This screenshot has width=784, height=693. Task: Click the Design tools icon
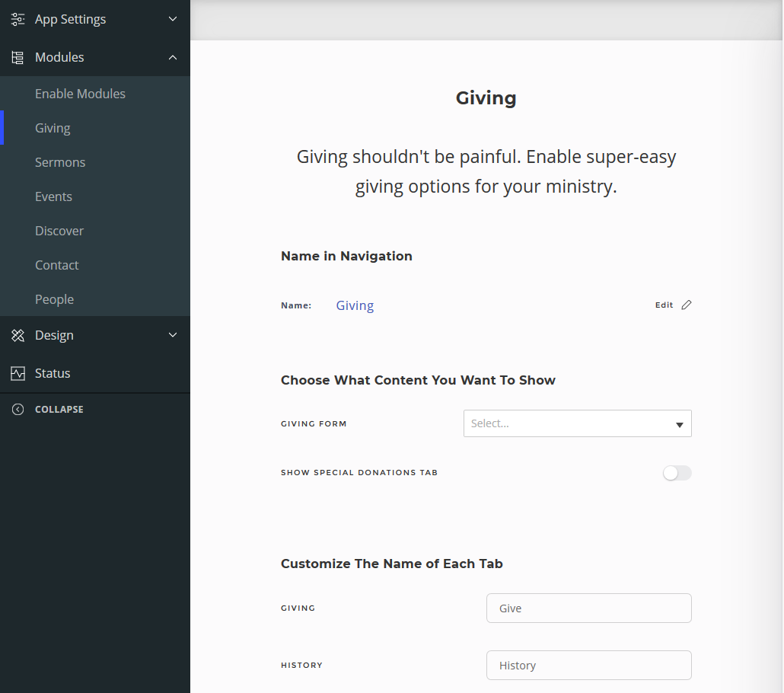point(18,335)
